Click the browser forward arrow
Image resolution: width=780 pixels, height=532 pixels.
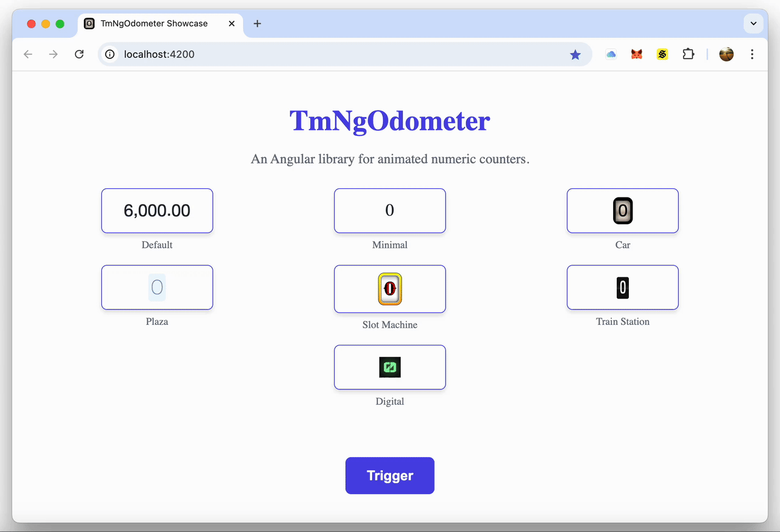(54, 54)
